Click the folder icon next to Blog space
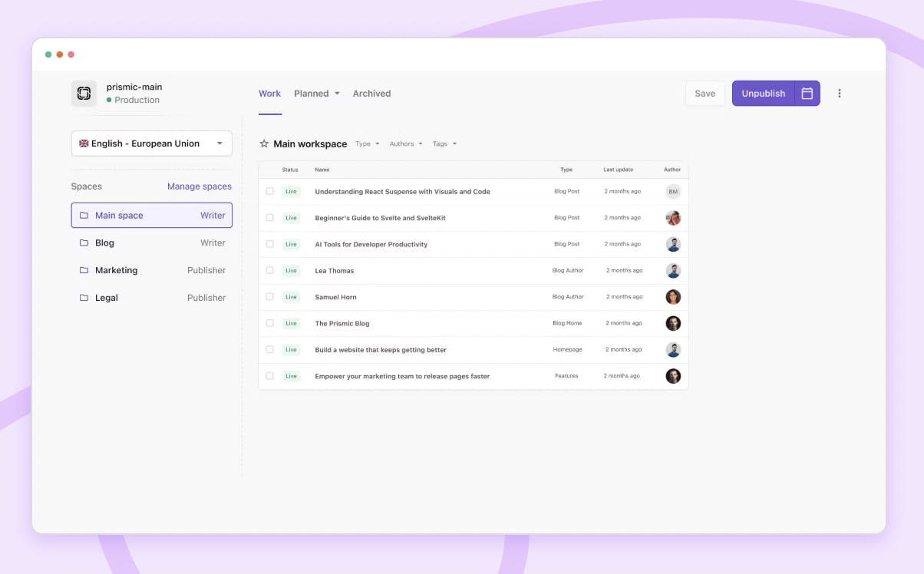This screenshot has height=574, width=924. click(84, 242)
